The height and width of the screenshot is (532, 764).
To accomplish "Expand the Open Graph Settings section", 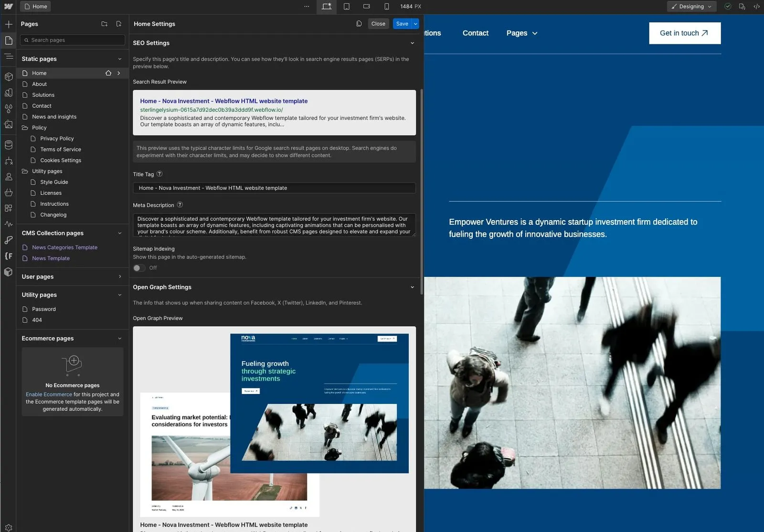I will coord(412,287).
